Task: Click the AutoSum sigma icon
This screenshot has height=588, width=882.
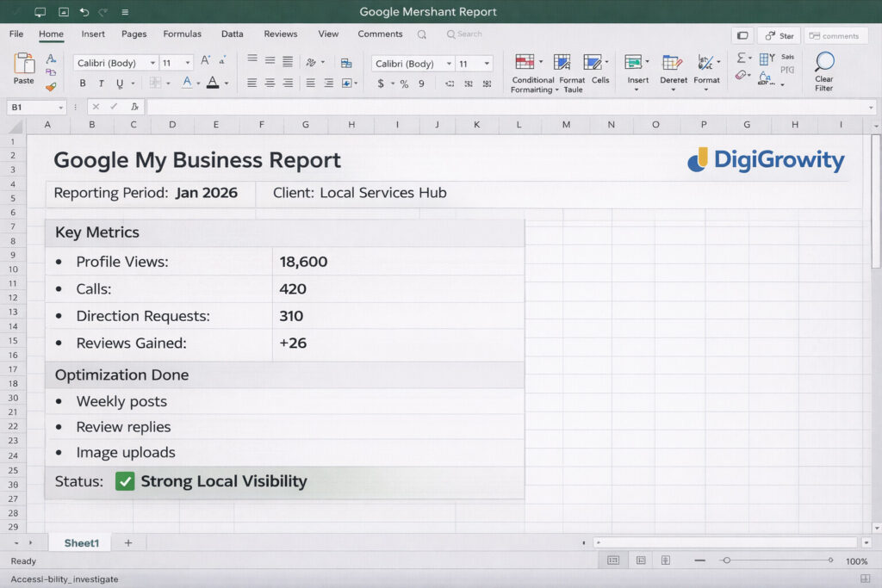Action: coord(741,59)
